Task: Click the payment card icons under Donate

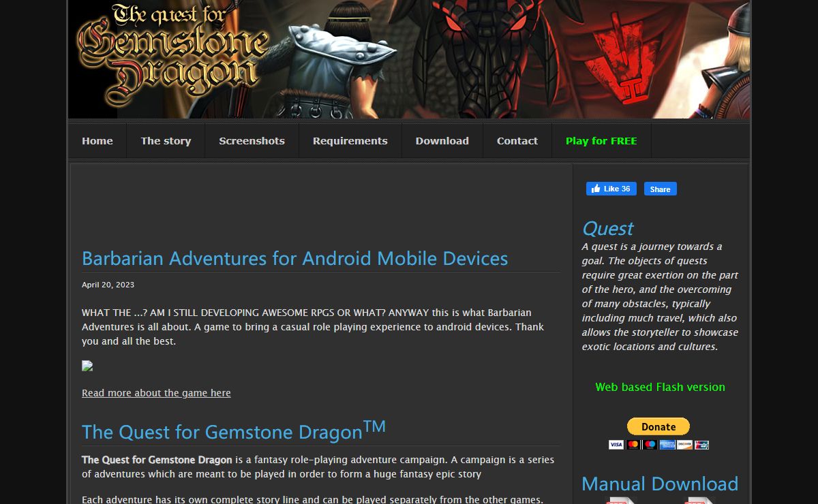Action: [658, 444]
